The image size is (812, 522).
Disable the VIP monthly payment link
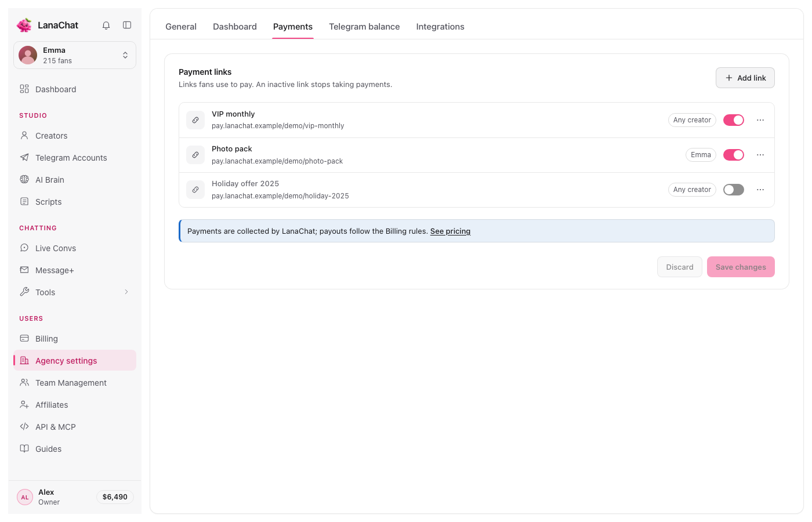[x=734, y=120]
